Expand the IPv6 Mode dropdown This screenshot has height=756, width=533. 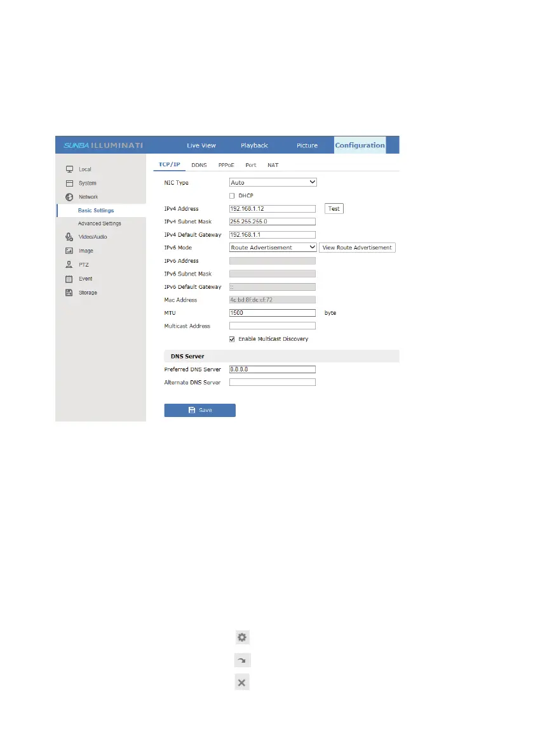273,248
